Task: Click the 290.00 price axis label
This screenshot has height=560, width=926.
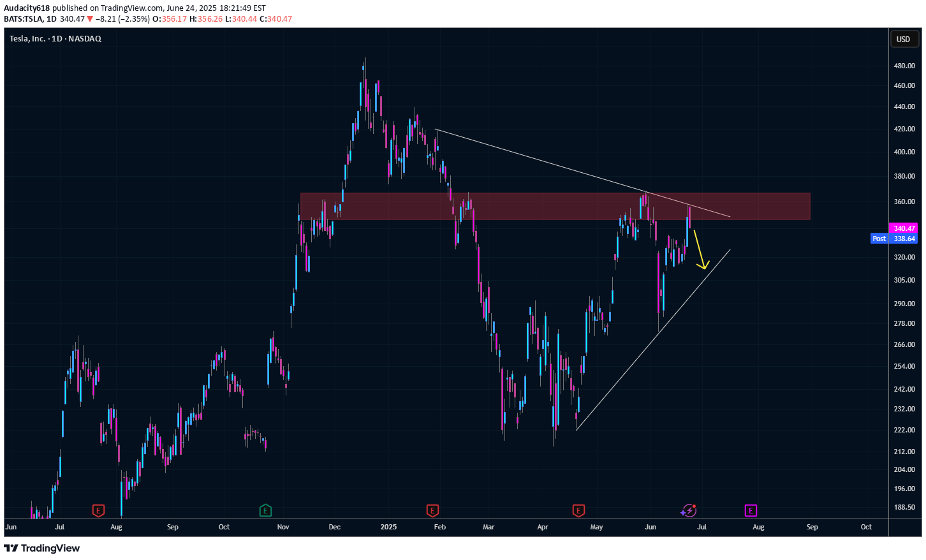Action: 904,304
